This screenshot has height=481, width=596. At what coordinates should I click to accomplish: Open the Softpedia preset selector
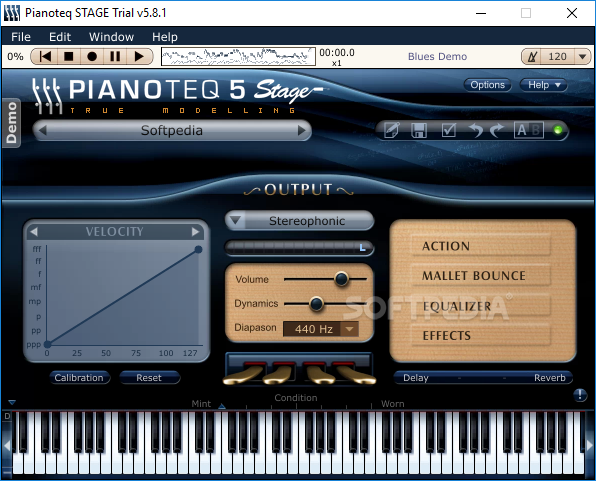pyautogui.click(x=172, y=131)
